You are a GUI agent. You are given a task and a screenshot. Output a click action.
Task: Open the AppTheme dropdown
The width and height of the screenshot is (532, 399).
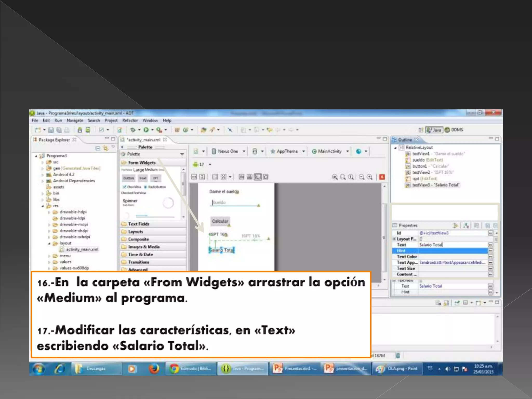point(303,151)
